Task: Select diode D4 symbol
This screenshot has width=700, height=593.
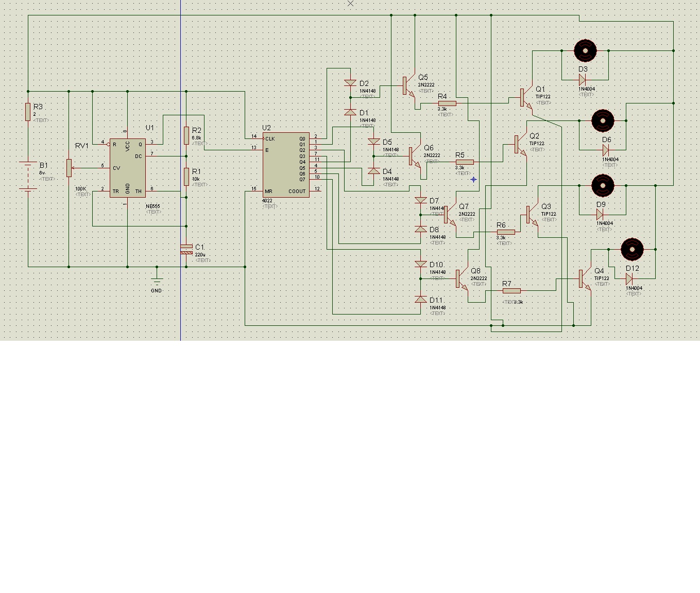Action: pos(374,170)
